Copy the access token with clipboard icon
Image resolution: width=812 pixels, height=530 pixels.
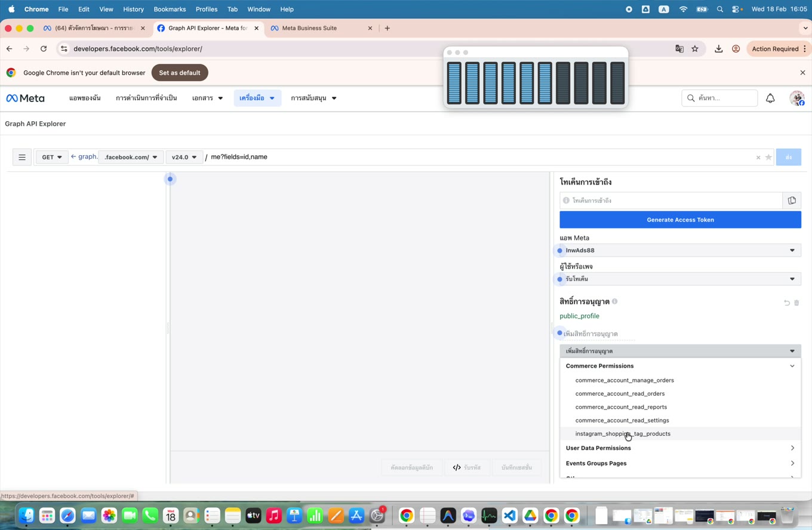pos(792,201)
